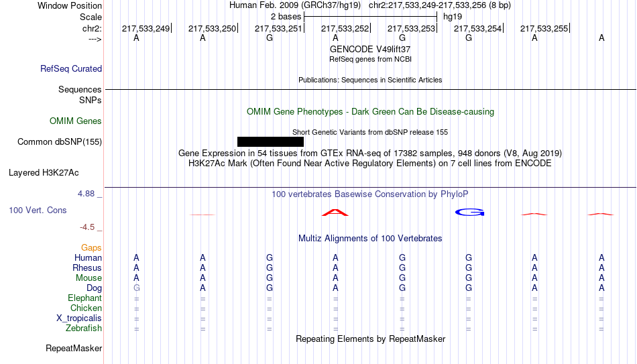Click the RepeatMasker track label
The height and width of the screenshot is (364, 637).
click(74, 348)
